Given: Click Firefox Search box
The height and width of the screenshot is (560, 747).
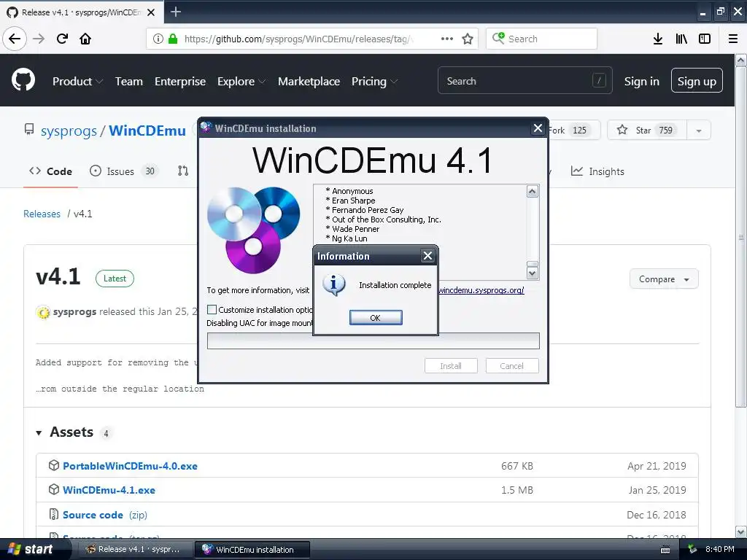Looking at the screenshot, I should [541, 39].
